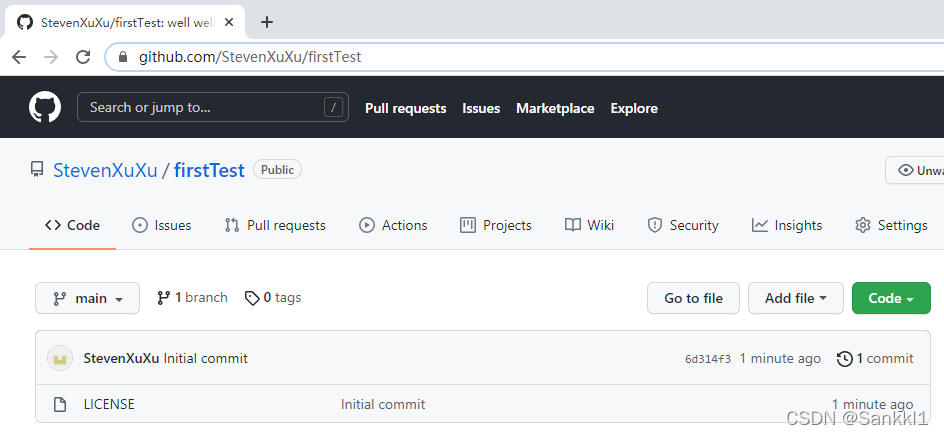
Task: Open the firstTest repository name link
Action: pyautogui.click(x=210, y=170)
